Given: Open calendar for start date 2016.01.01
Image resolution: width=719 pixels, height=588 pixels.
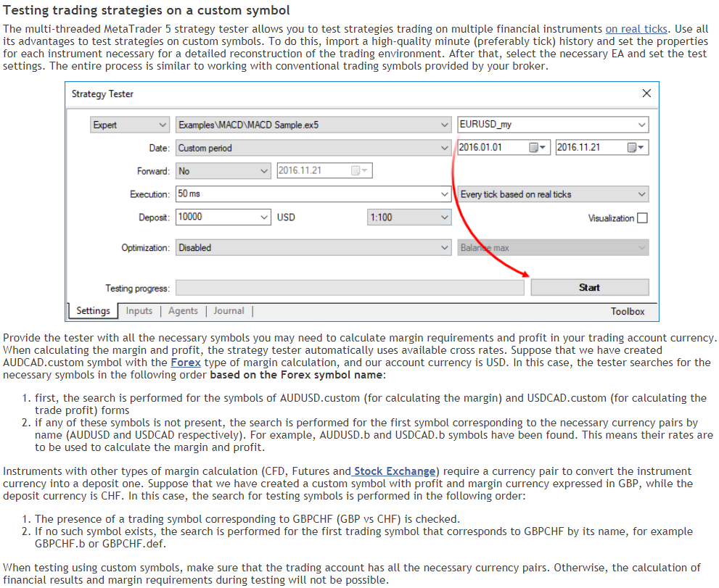Looking at the screenshot, I should coord(537,148).
